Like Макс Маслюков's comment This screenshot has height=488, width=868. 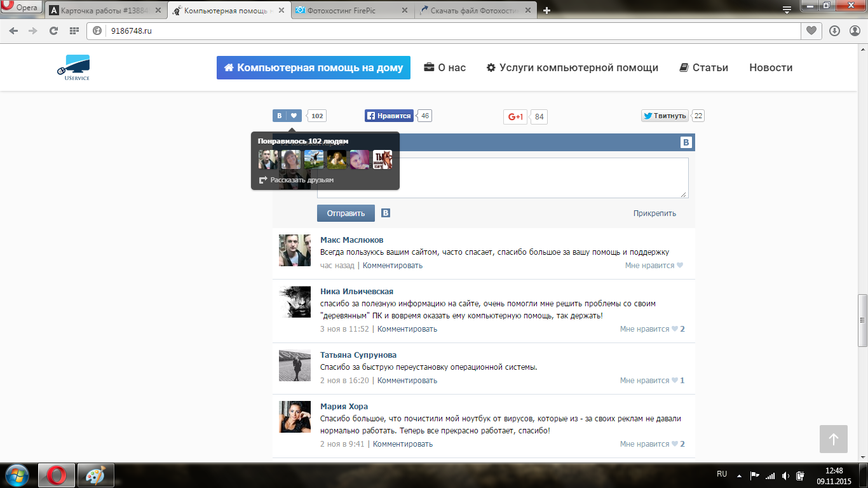(654, 266)
